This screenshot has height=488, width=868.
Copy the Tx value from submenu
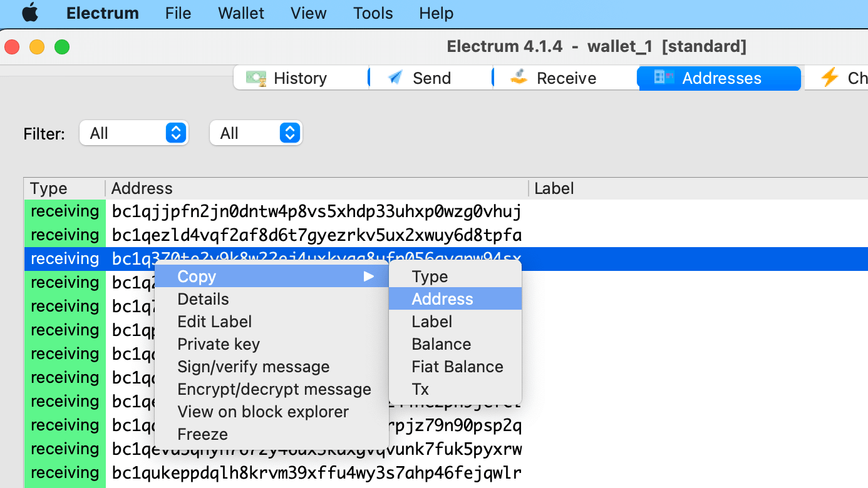point(455,389)
